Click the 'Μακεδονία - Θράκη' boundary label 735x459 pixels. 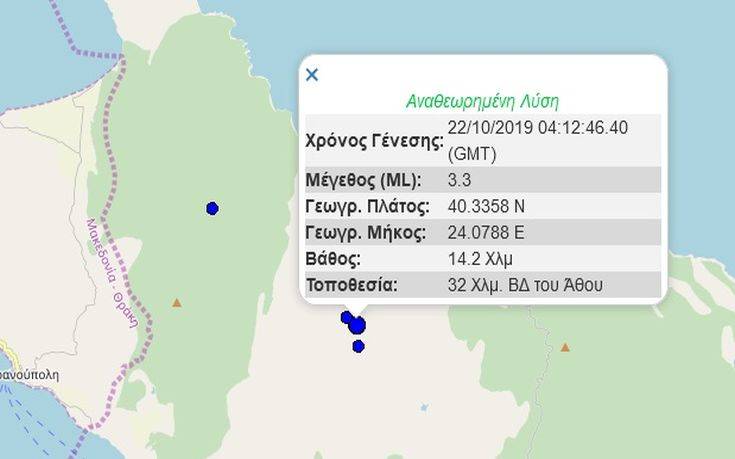112,273
